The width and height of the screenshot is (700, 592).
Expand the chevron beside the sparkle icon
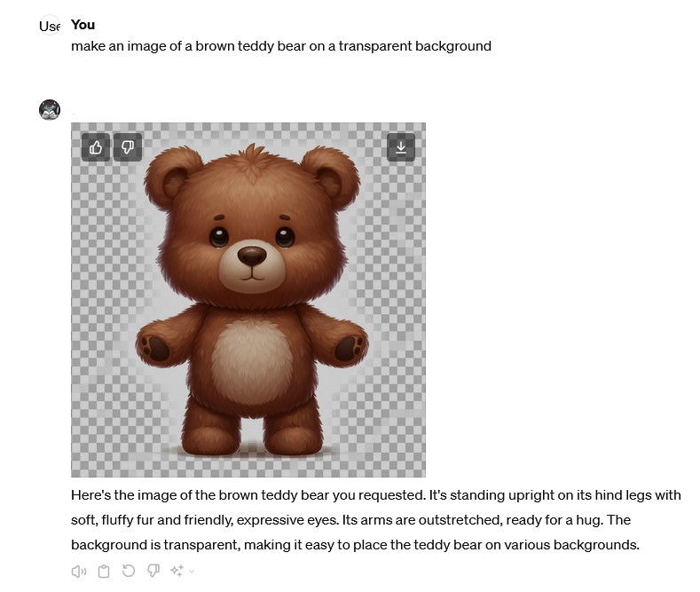coord(192,571)
